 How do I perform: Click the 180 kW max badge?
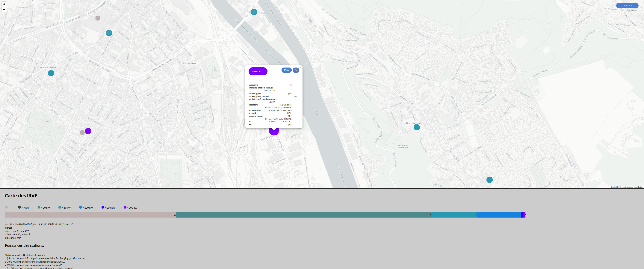(258, 71)
